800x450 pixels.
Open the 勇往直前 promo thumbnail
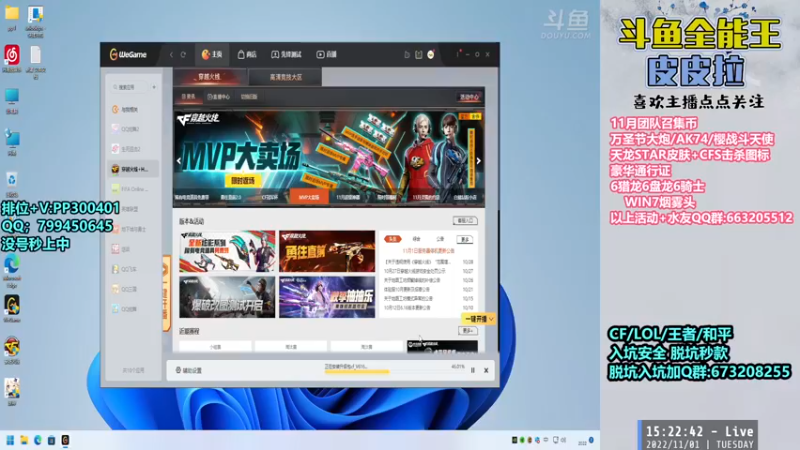pos(327,251)
